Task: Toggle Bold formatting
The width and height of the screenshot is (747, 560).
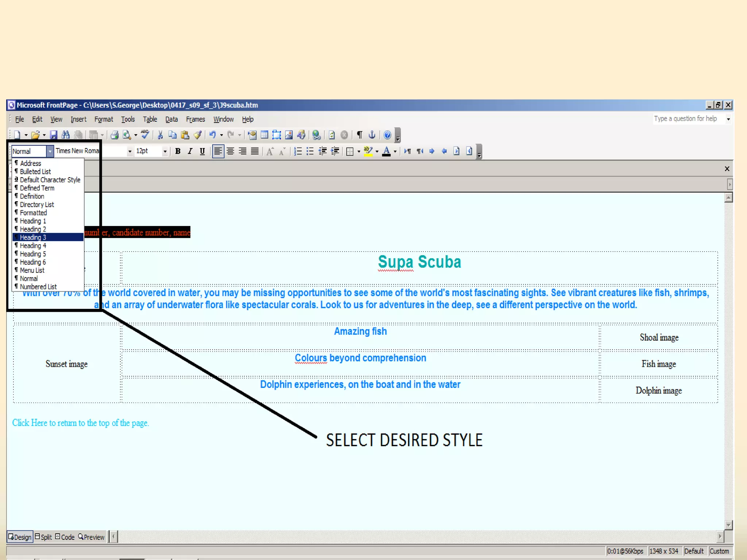Action: point(178,151)
